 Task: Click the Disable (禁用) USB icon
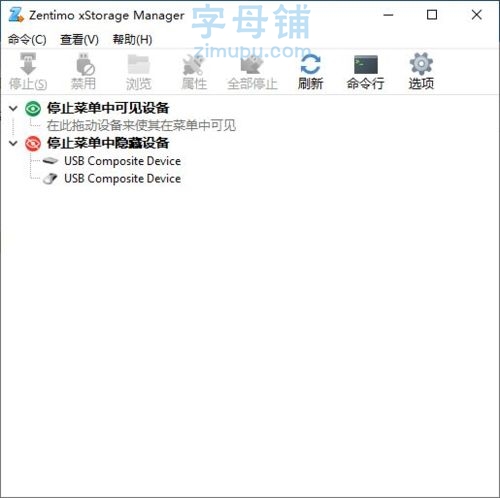pos(85,64)
